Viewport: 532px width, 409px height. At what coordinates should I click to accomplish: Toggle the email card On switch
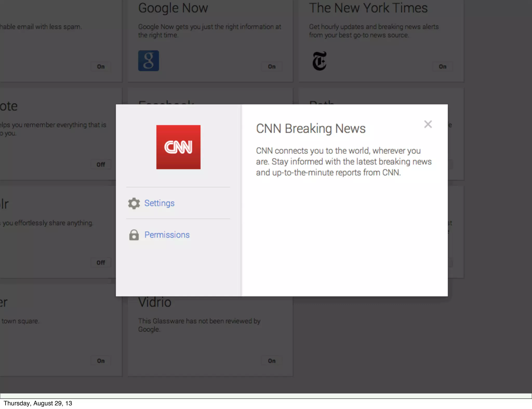click(x=101, y=67)
